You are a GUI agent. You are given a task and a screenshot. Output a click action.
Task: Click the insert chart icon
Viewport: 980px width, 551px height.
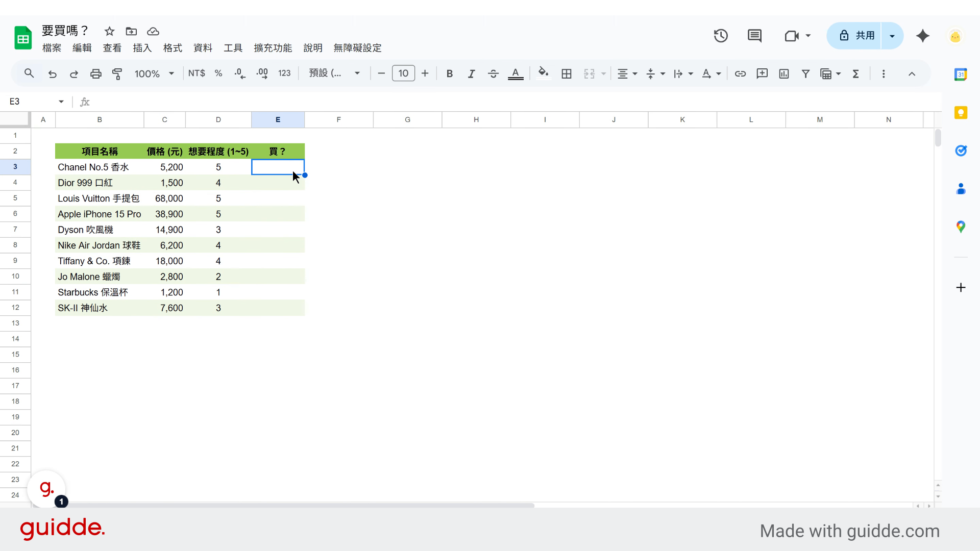pos(783,73)
